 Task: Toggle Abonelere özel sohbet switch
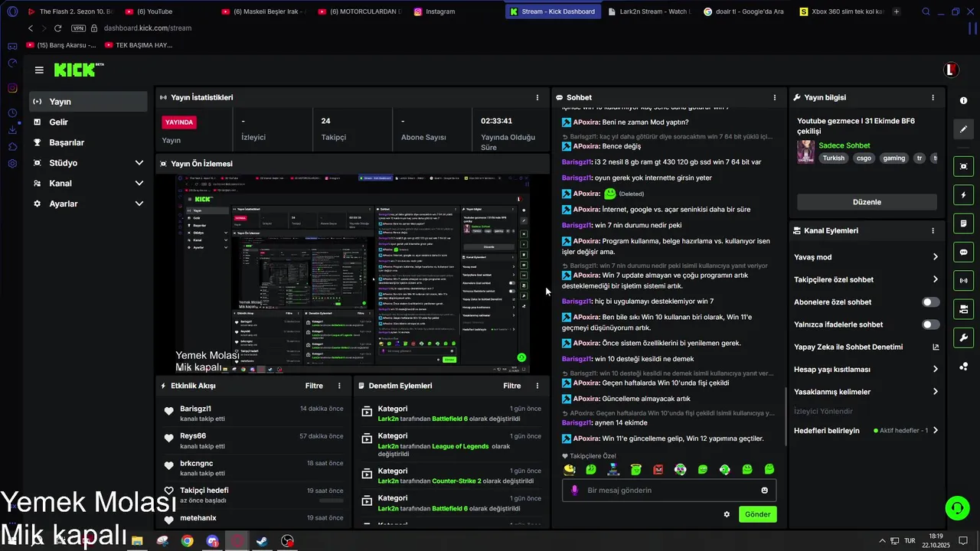pyautogui.click(x=930, y=302)
